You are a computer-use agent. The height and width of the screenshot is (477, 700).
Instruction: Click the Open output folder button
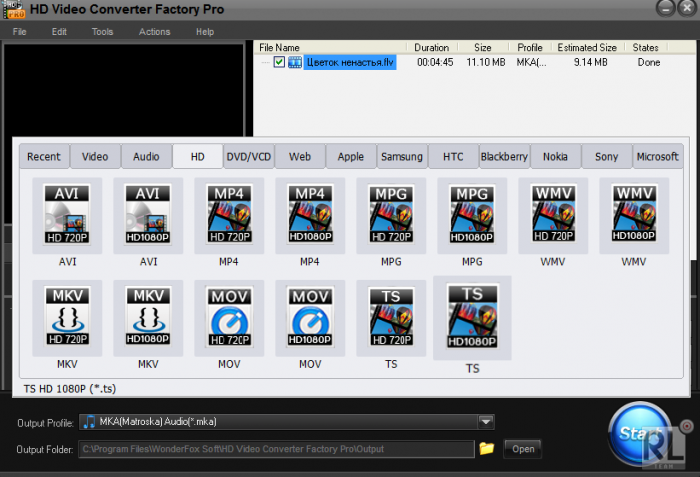524,448
